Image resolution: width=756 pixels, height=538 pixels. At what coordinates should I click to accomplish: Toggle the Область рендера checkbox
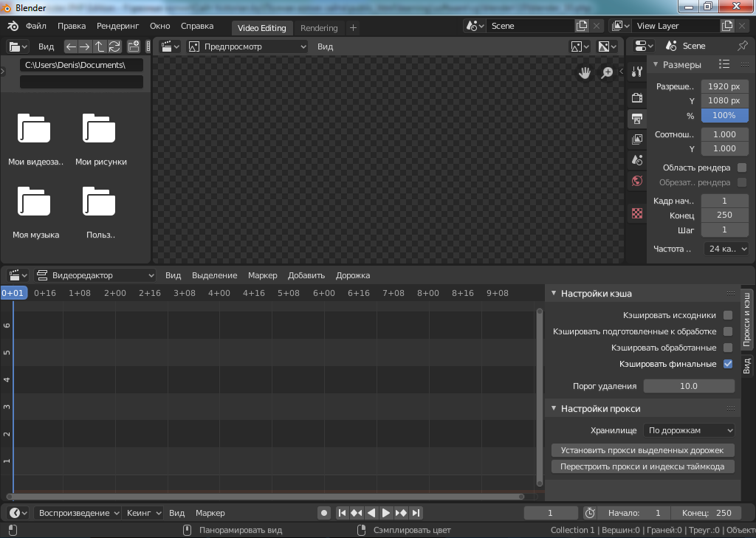point(742,168)
